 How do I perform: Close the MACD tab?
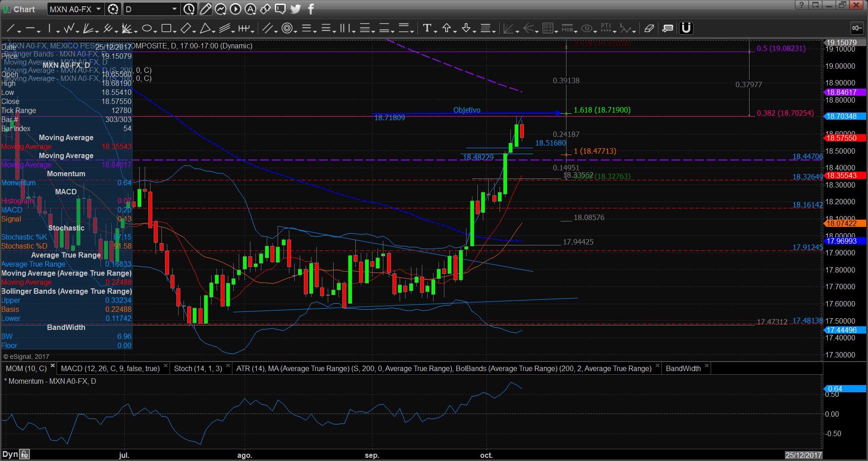[165, 366]
